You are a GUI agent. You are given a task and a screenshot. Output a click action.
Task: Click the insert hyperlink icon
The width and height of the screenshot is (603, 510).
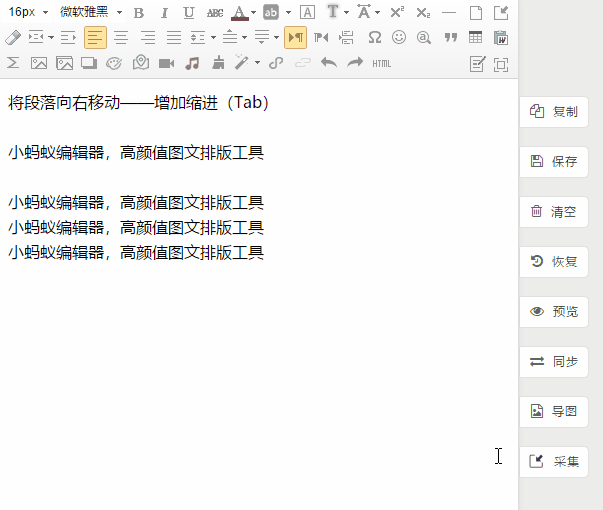click(x=276, y=63)
